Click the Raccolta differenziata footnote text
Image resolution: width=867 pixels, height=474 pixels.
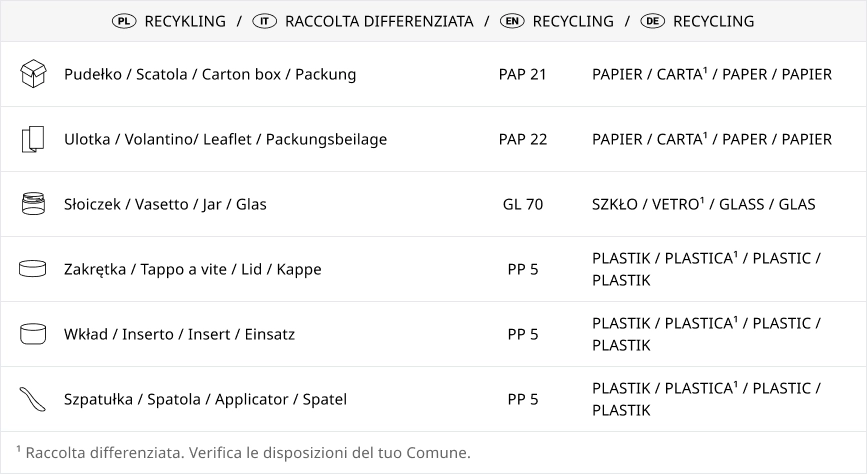[x=244, y=452]
